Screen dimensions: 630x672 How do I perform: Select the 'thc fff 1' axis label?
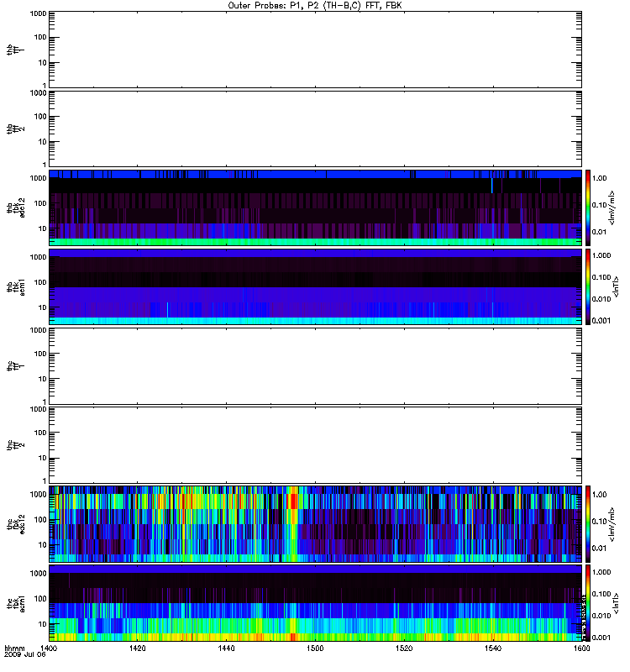(15, 366)
